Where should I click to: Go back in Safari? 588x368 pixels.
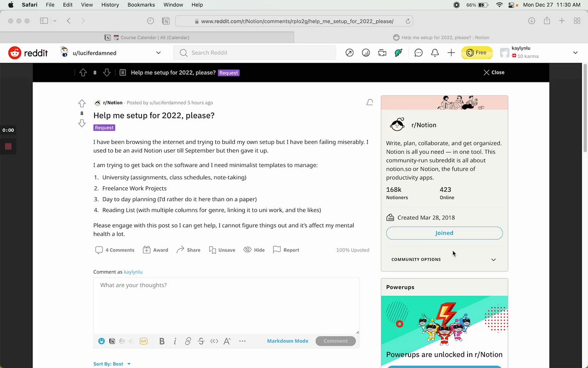(x=68, y=21)
